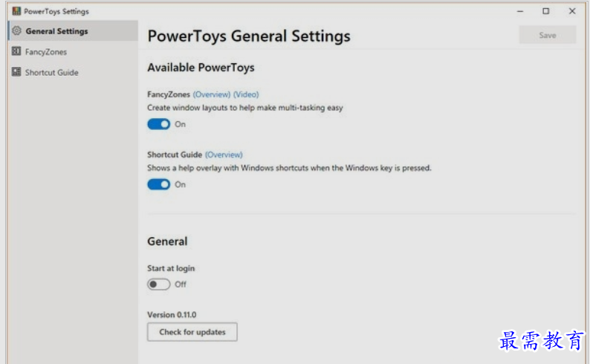Screen dimensions: 590x364
Task: Click the Save button
Action: click(548, 35)
